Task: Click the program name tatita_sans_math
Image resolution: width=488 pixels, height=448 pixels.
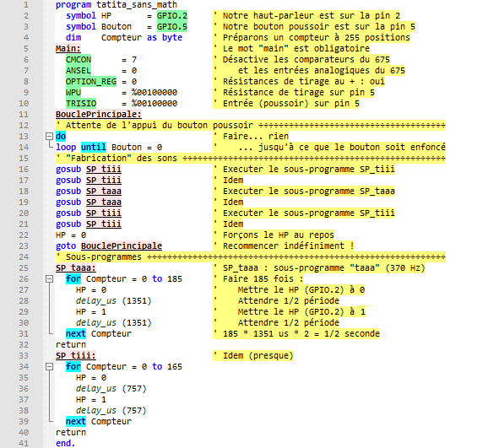Action: click(x=137, y=5)
